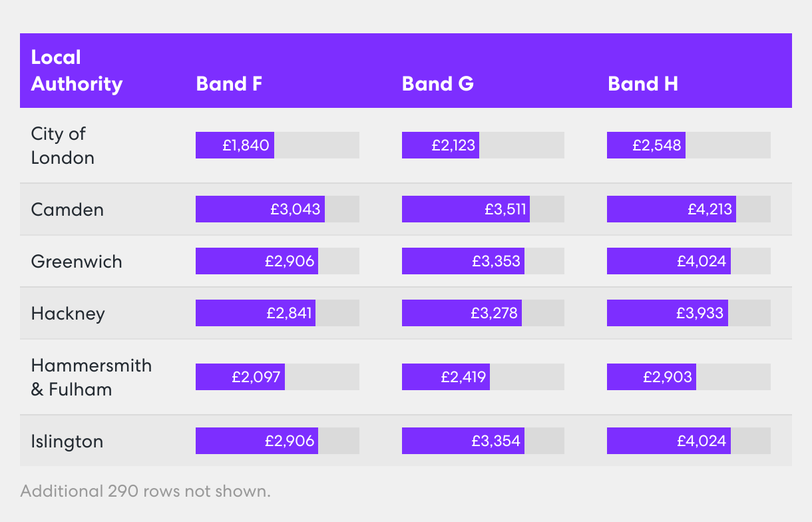This screenshot has width=812, height=522.
Task: Click the Local Authority column header
Action: coord(77,71)
